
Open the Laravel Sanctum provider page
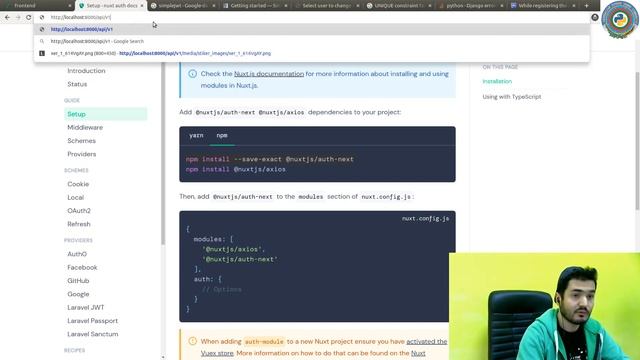(93, 334)
